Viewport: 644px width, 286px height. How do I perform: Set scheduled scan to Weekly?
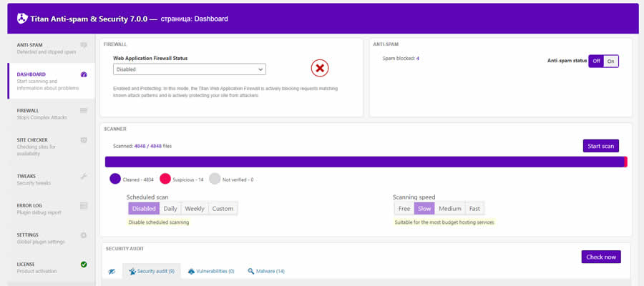tap(195, 209)
